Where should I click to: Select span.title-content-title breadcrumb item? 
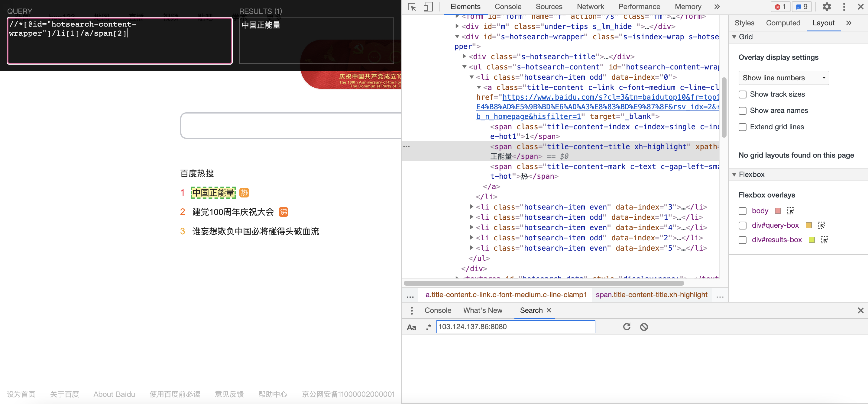[x=651, y=295]
